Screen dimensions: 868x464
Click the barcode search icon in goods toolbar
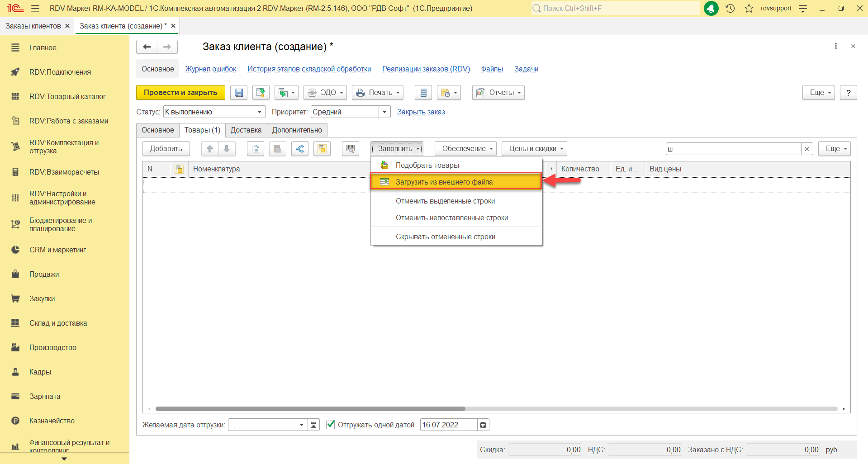[x=350, y=149]
